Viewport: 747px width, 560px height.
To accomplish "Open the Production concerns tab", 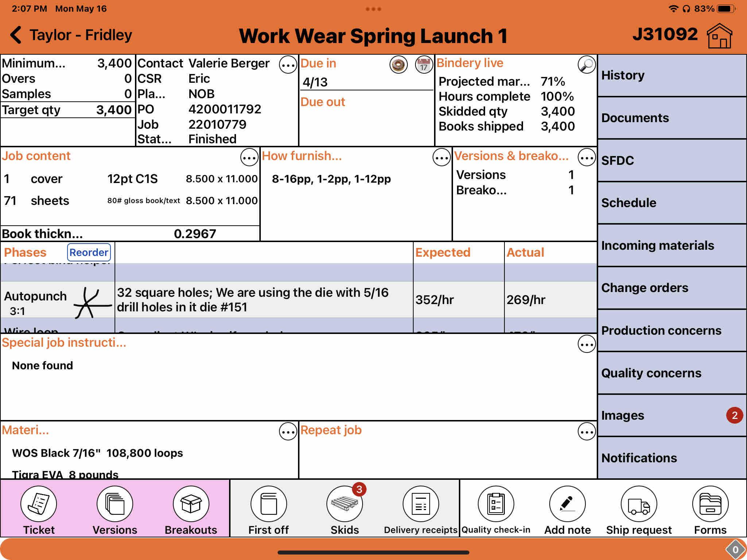I will pos(672,331).
